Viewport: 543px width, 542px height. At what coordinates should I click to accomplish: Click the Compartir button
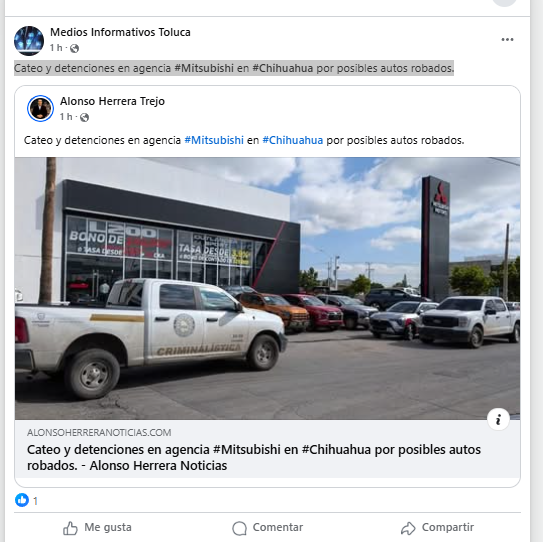tap(437, 527)
